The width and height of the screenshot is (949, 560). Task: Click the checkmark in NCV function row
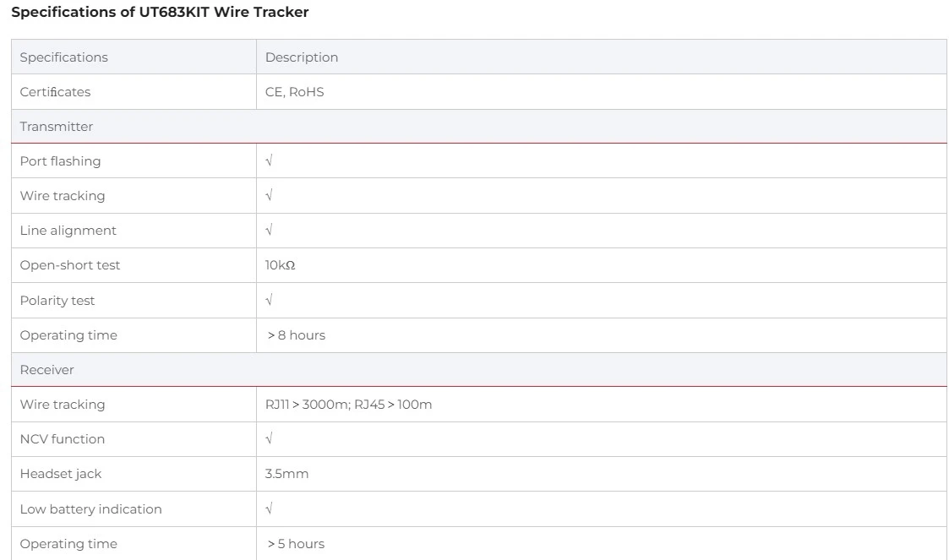point(269,439)
